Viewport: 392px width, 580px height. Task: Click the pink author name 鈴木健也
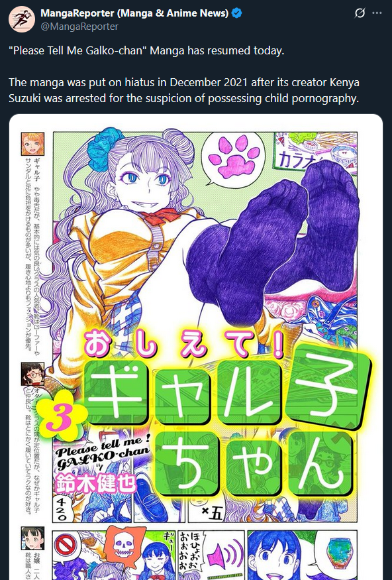[96, 484]
